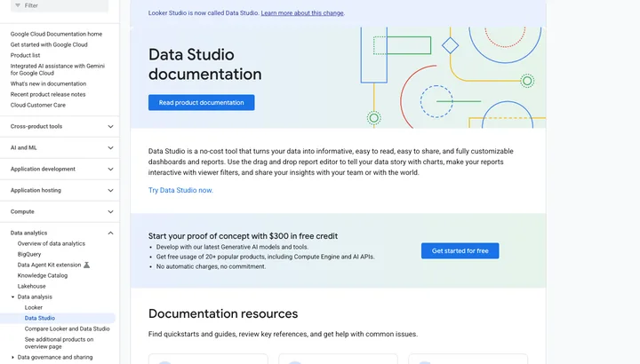Viewport: 640px width, 364px height.
Task: Click the Data Studio documentation heading
Action: click(205, 65)
